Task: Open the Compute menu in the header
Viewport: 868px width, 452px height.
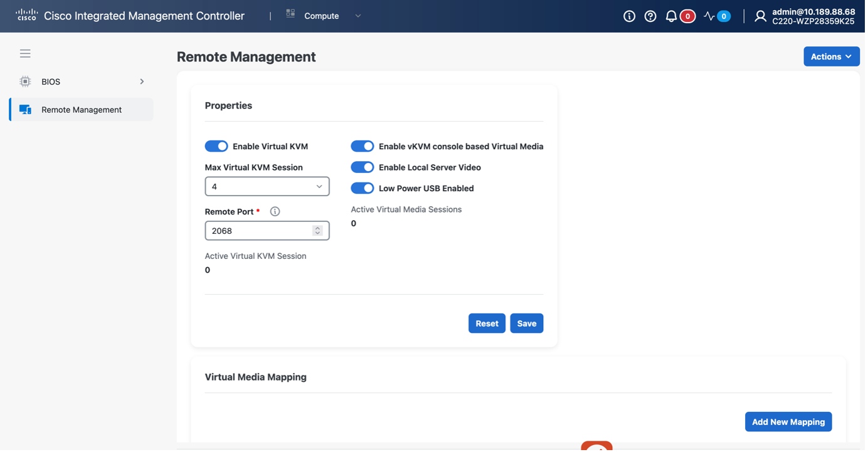Action: click(322, 16)
